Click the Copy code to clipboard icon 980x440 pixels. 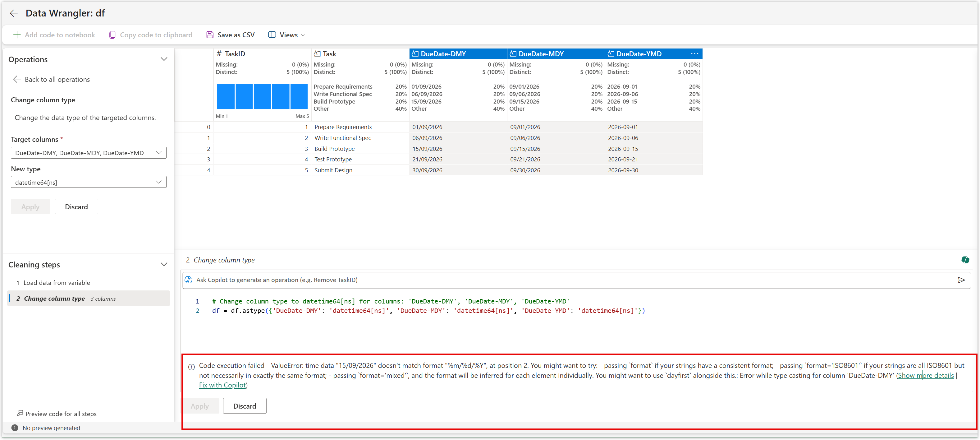tap(112, 35)
